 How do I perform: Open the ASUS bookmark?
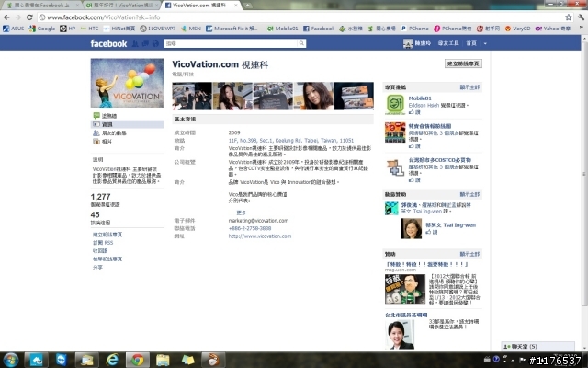(x=14, y=29)
